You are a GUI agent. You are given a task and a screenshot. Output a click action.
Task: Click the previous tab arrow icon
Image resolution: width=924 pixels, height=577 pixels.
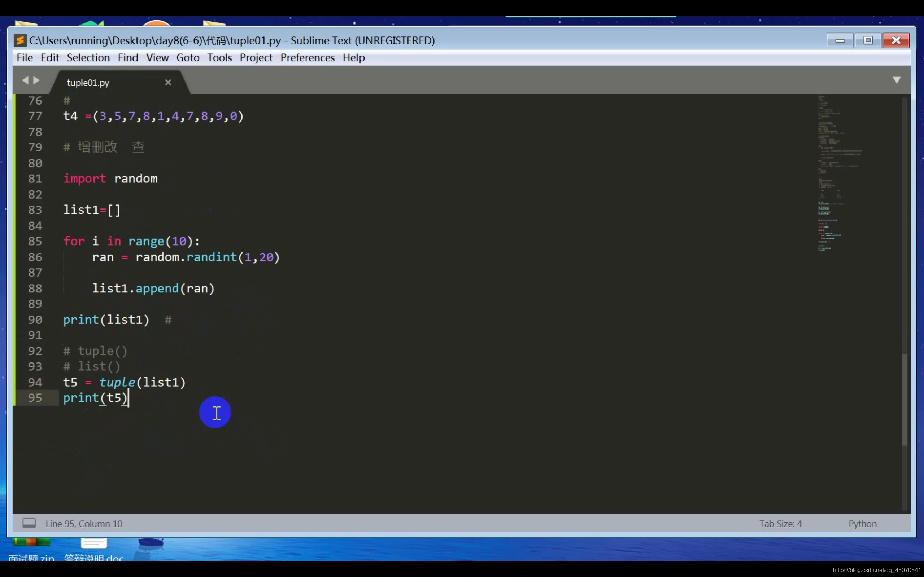[25, 80]
